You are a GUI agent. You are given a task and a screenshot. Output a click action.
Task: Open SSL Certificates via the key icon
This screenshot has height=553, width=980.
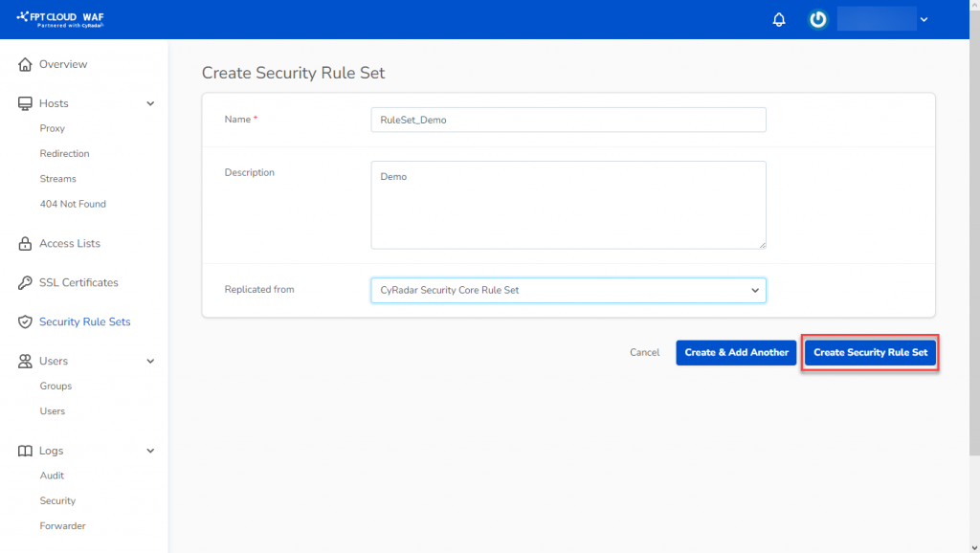click(24, 282)
